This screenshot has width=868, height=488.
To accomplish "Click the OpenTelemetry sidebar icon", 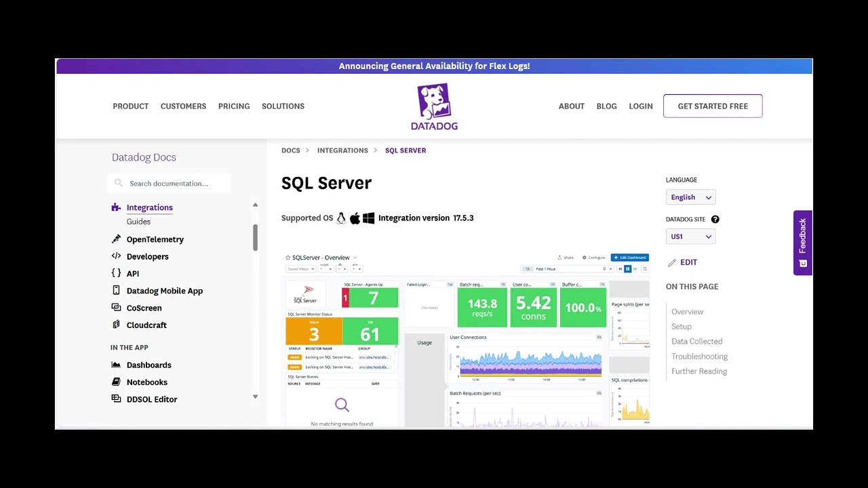I will click(116, 239).
